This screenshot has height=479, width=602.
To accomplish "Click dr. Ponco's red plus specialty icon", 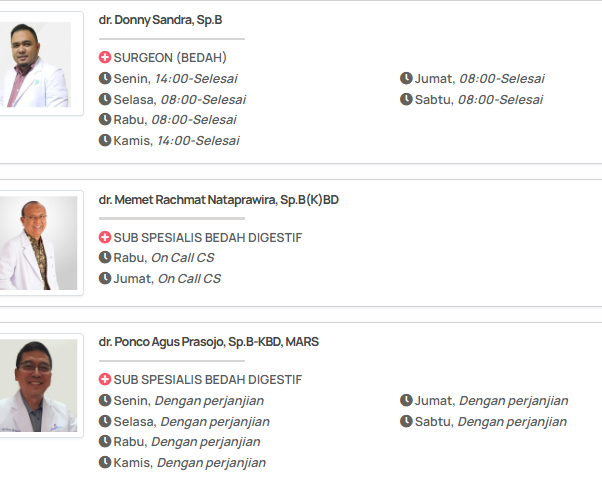I will pyautogui.click(x=105, y=380).
